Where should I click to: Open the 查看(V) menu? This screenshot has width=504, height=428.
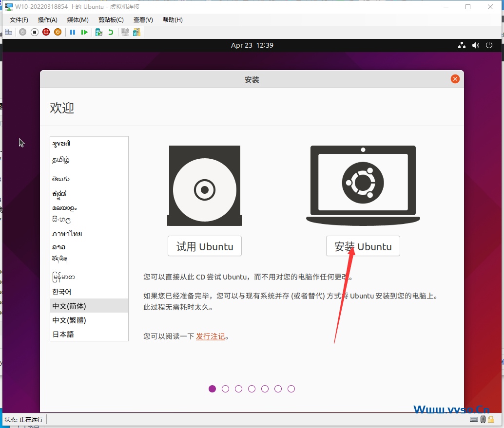[x=142, y=20]
